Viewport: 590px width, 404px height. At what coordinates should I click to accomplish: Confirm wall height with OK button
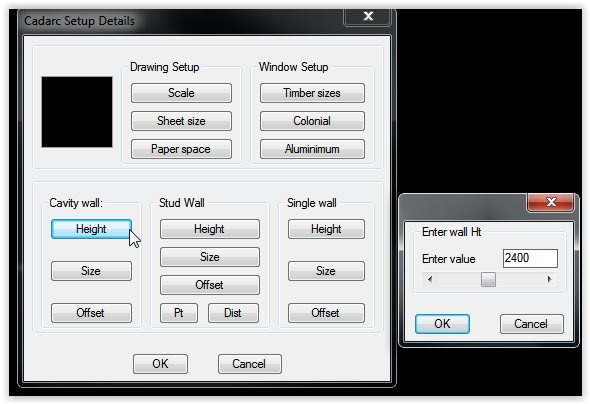[x=442, y=324]
